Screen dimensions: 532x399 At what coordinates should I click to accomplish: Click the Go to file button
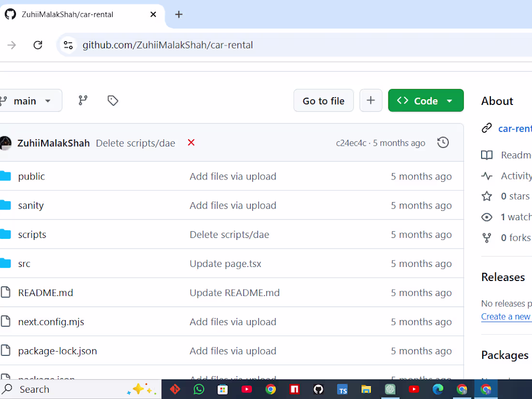323,100
